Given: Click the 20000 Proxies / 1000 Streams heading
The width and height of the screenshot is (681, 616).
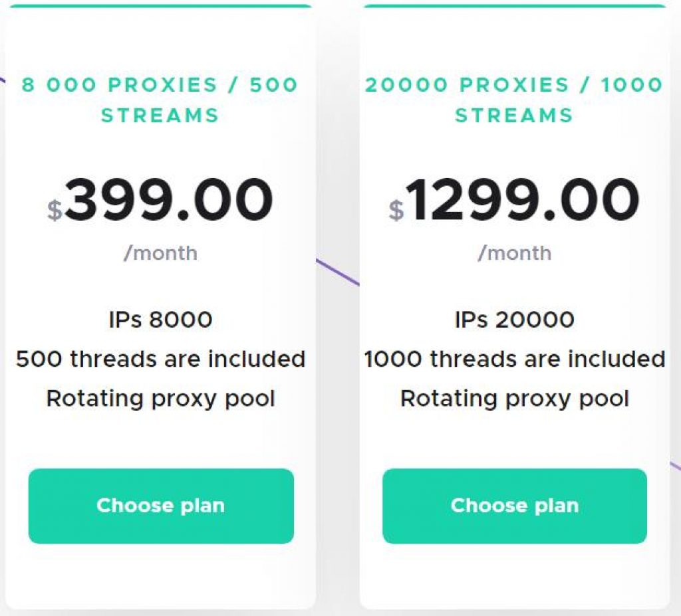Looking at the screenshot, I should (514, 100).
